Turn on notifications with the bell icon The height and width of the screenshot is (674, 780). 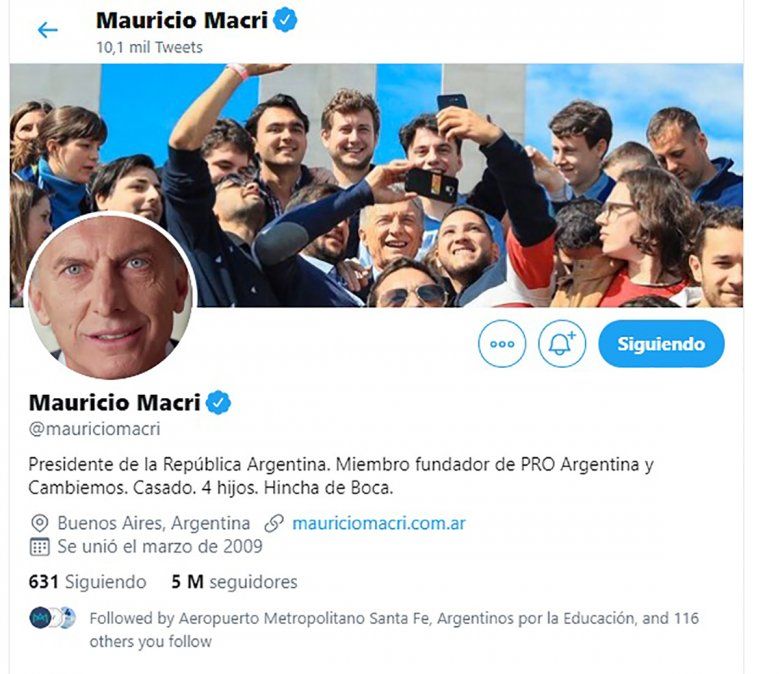pyautogui.click(x=562, y=344)
